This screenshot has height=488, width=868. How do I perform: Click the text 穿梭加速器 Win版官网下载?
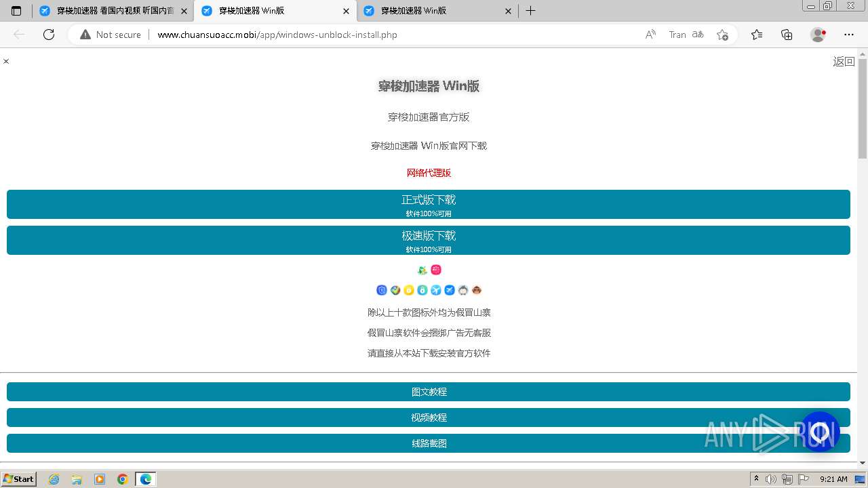(429, 146)
